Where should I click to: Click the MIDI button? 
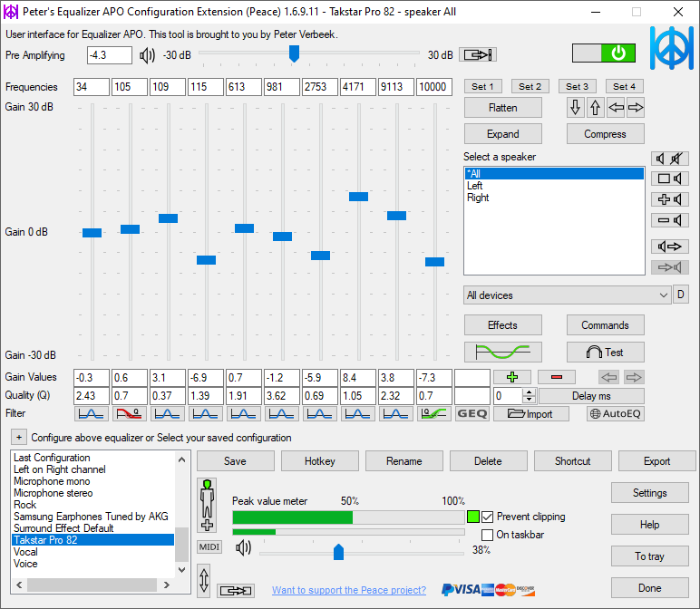tap(209, 547)
